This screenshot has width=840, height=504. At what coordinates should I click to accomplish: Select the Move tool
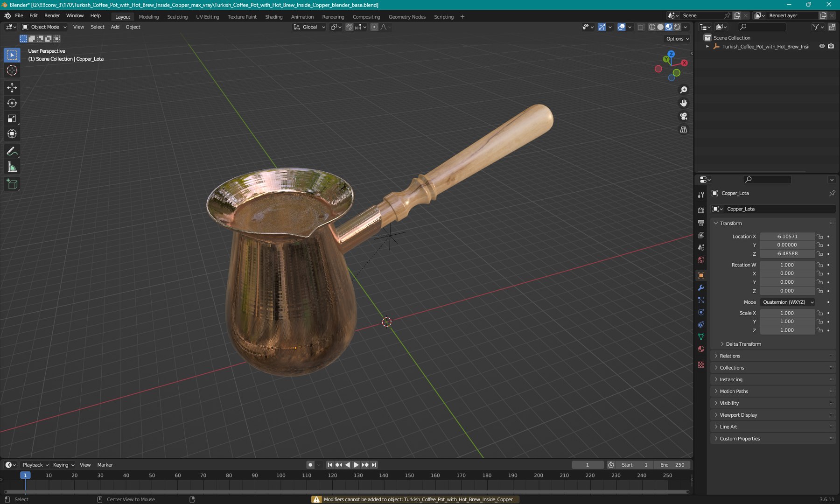(x=12, y=88)
